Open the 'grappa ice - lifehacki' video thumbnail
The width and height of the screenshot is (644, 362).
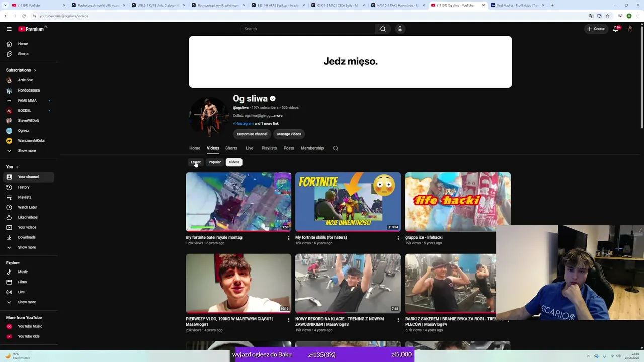pos(458,202)
